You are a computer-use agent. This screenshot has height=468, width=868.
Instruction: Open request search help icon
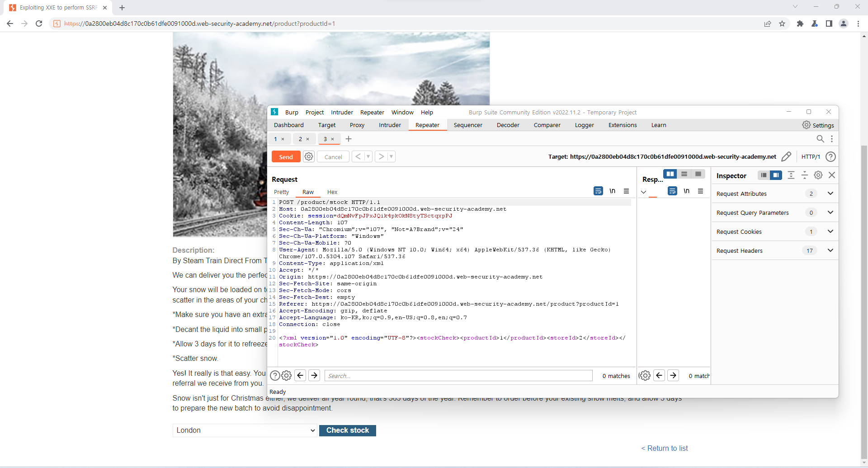275,376
